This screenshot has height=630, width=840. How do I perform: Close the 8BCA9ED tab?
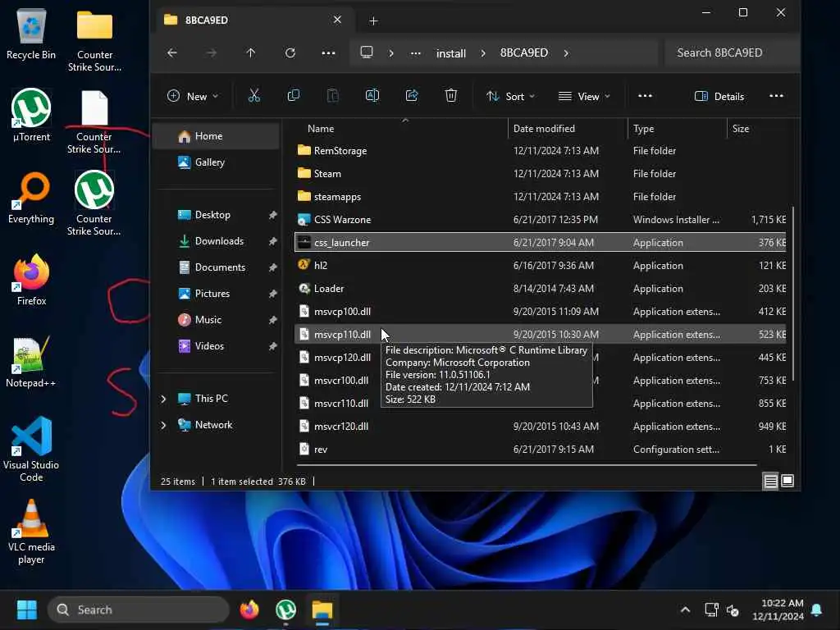pos(337,20)
